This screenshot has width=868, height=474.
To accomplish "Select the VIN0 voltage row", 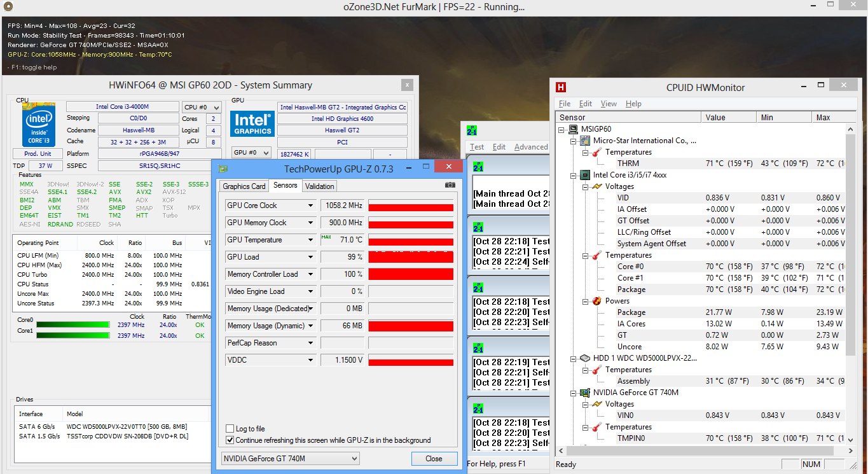I will pos(700,415).
